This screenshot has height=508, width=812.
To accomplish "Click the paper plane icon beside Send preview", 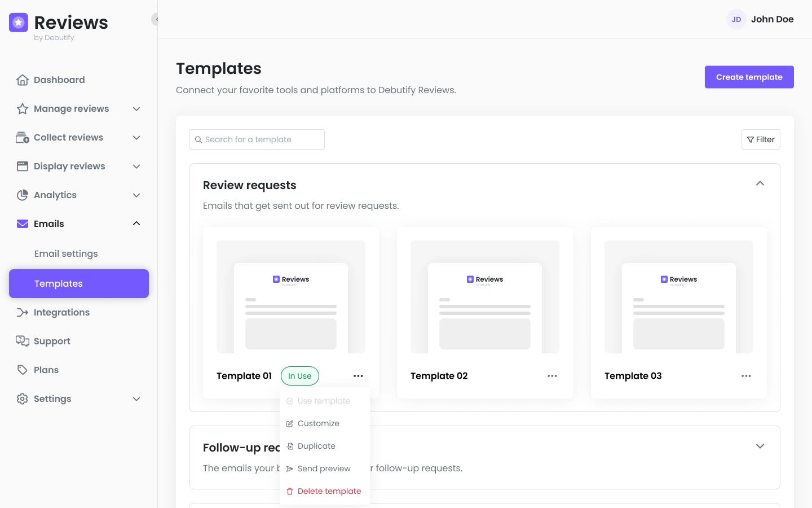I will click(x=290, y=469).
